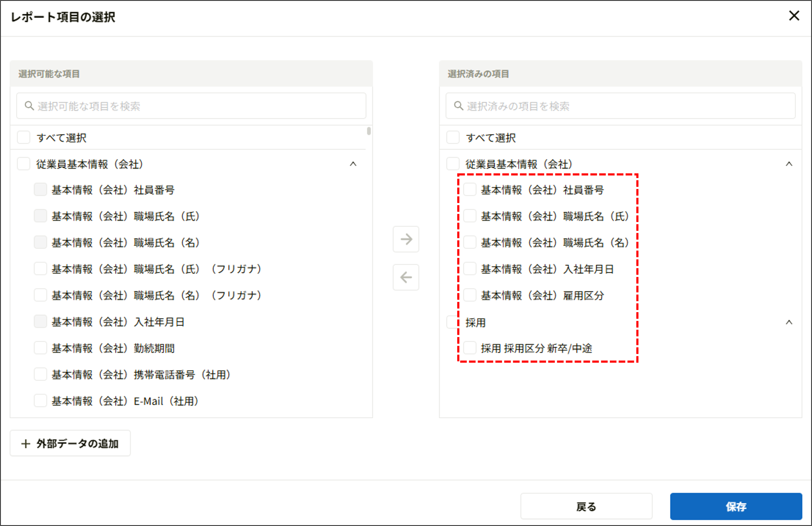Click the 選択可能な項目を検索 input field

tap(191, 106)
